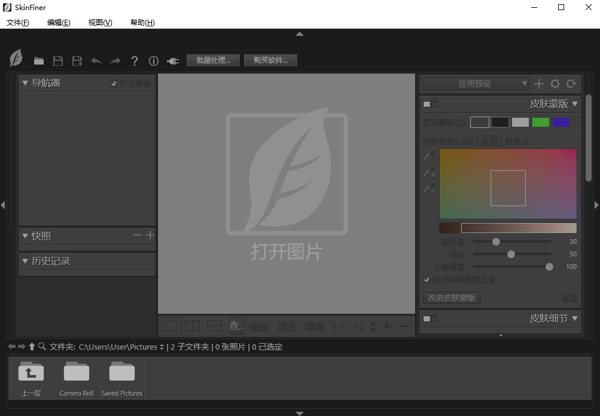Open the 文件(F) menu
Screen dimensions: 600x416
18,22
